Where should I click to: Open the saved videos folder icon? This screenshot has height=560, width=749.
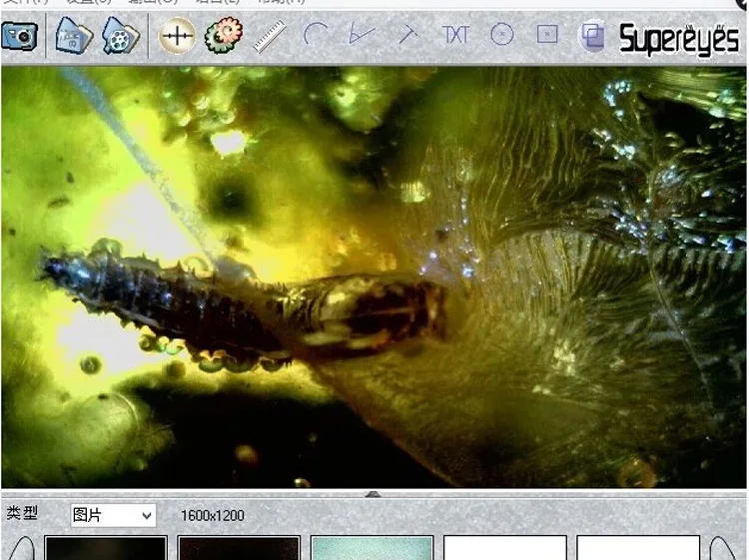point(120,36)
